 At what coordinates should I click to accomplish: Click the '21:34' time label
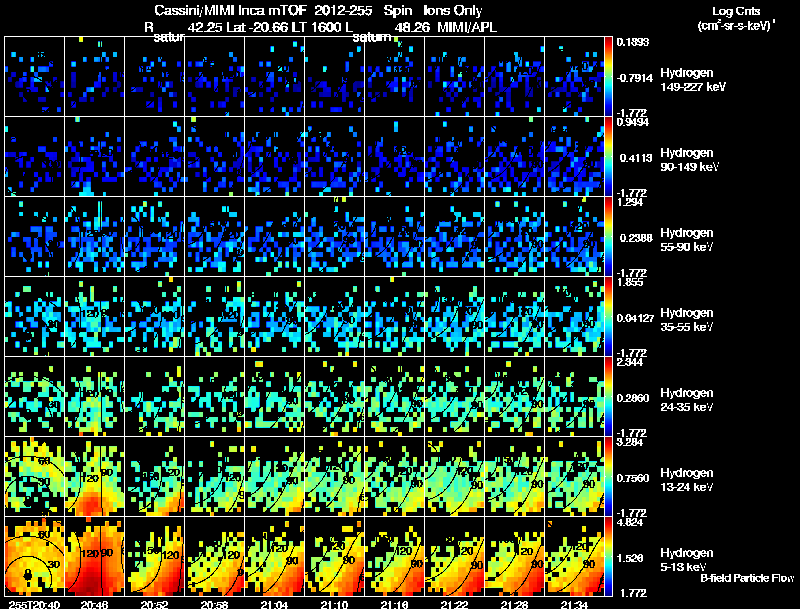pyautogui.click(x=574, y=605)
